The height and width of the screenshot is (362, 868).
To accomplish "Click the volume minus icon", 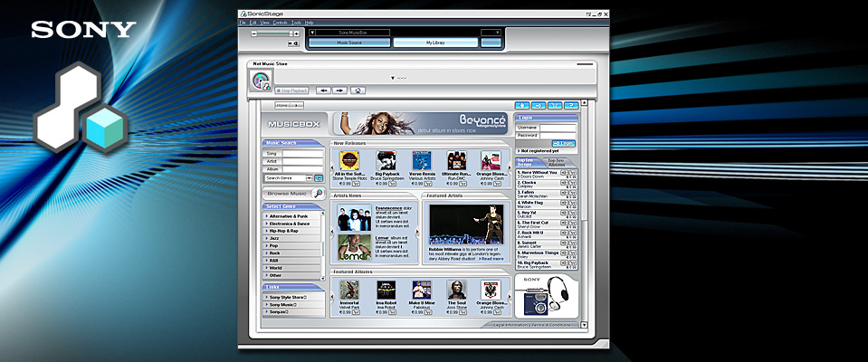I will [x=254, y=33].
